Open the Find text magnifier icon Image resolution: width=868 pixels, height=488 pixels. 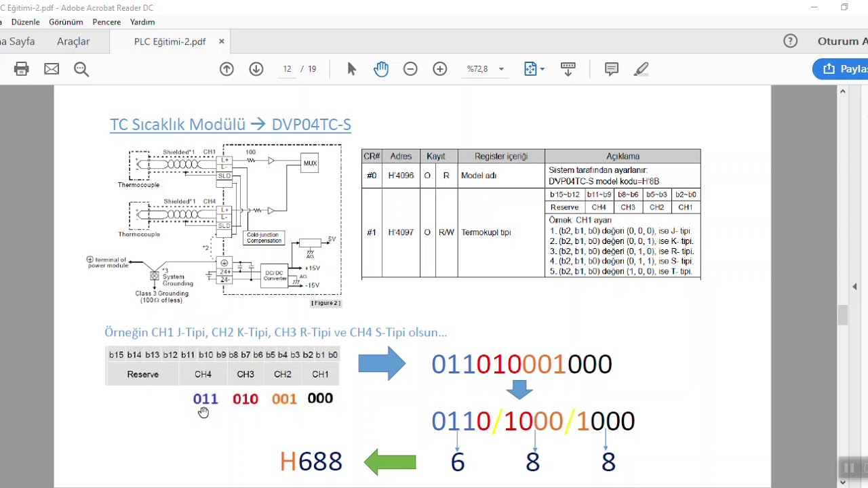pyautogui.click(x=81, y=68)
